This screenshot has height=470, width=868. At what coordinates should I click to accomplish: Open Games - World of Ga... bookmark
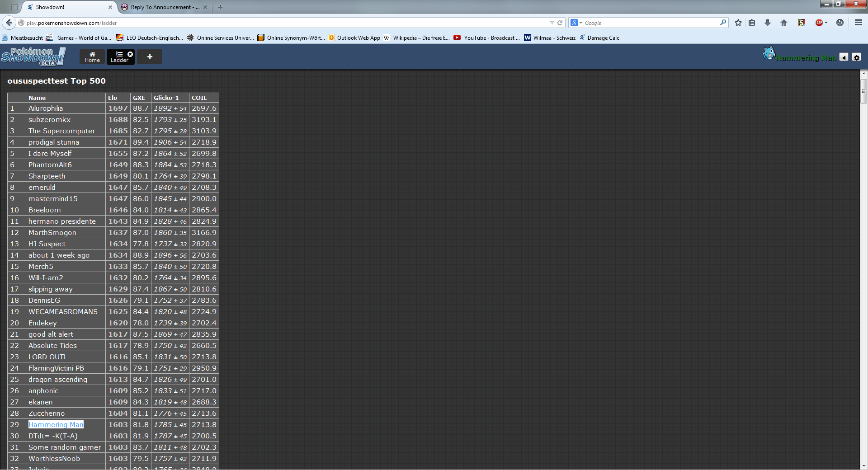pos(79,38)
